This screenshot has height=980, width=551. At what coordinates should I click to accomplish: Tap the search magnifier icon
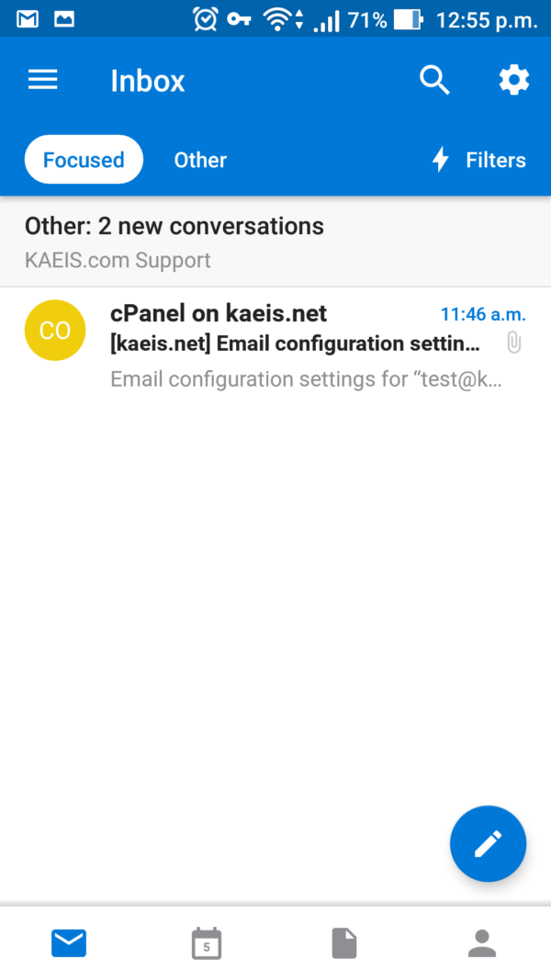click(x=434, y=81)
